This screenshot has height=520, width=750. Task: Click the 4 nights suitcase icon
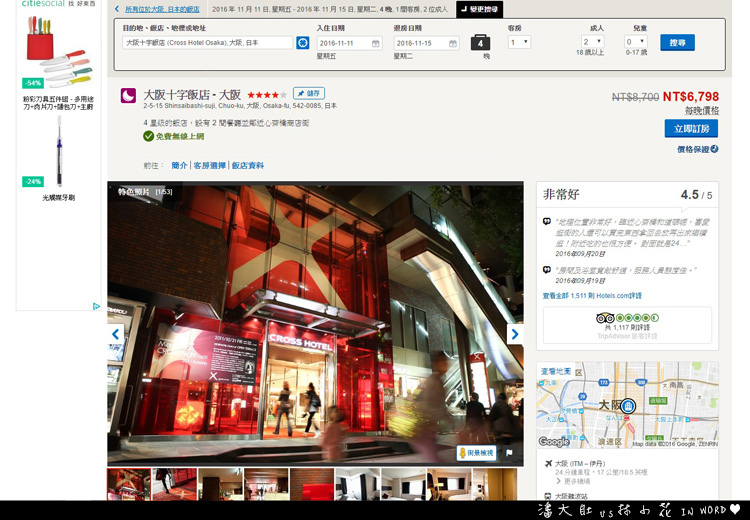[480, 43]
